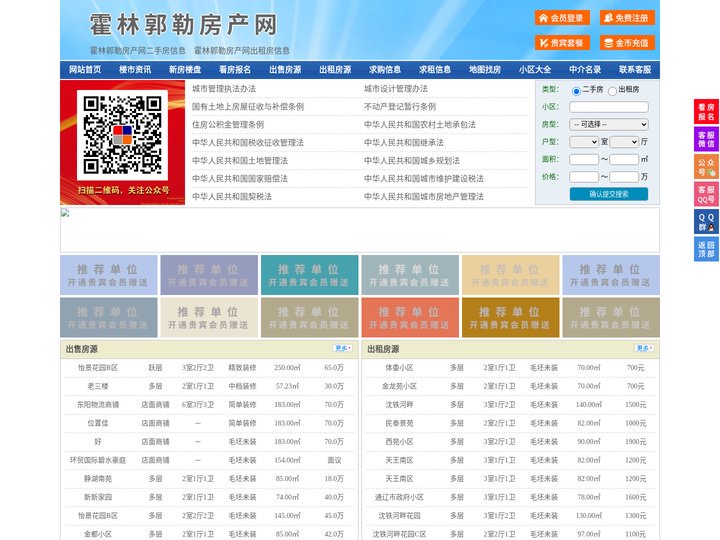Click the minimum 价格 input field

pos(584,177)
